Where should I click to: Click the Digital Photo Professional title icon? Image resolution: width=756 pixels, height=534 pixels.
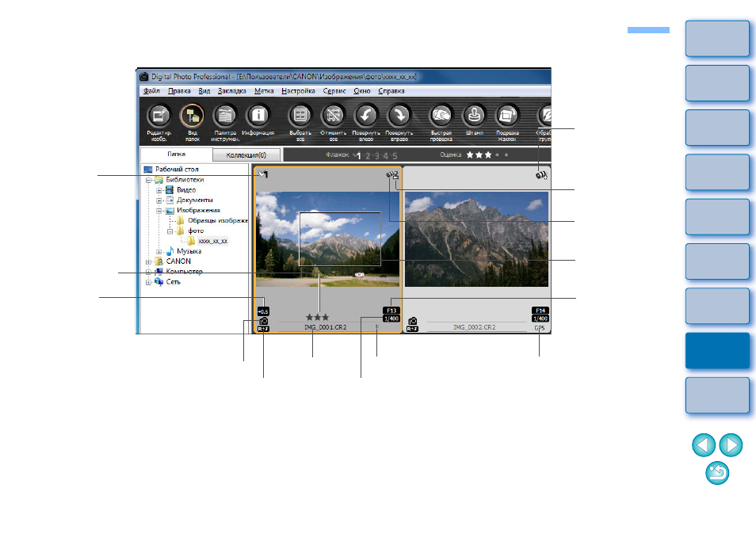143,77
